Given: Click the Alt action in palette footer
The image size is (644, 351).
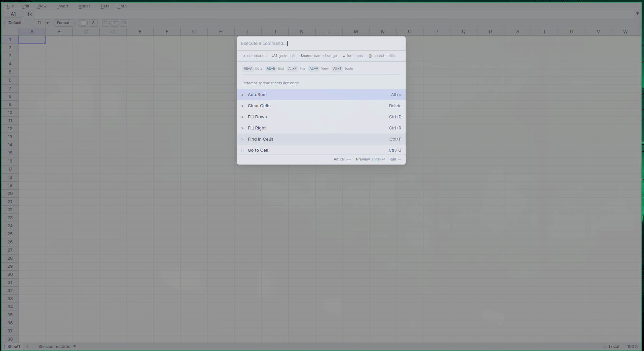Looking at the screenshot, I should [343, 159].
